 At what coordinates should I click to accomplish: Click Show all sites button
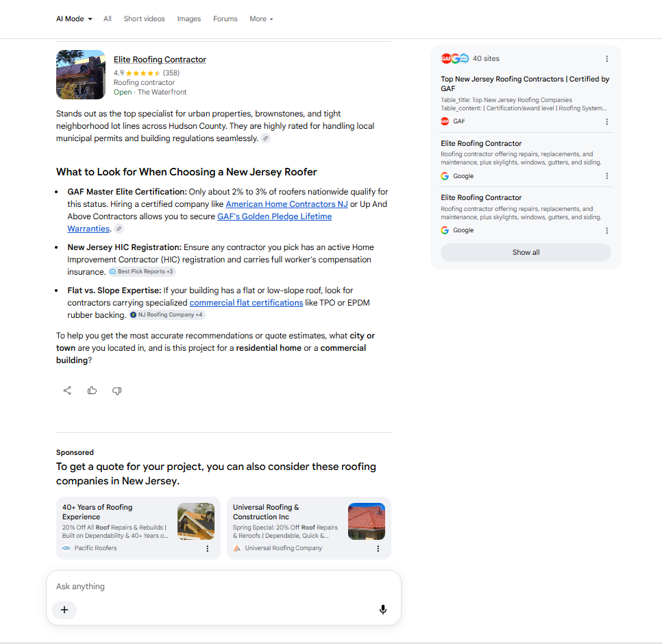click(526, 252)
